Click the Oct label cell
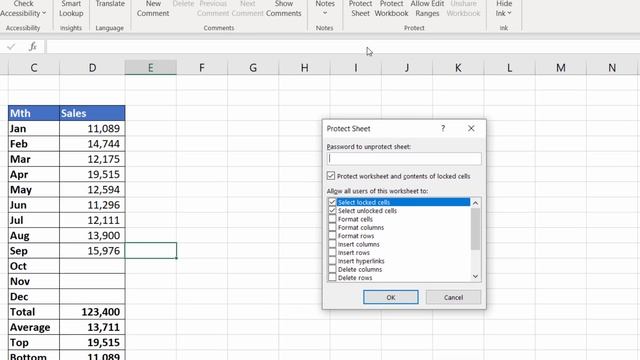The height and width of the screenshot is (360, 640). point(34,266)
